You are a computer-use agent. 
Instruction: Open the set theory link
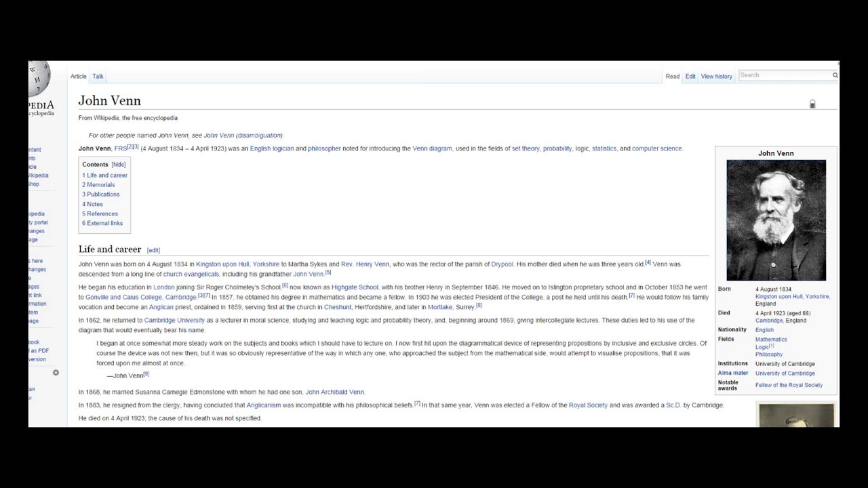click(526, 149)
